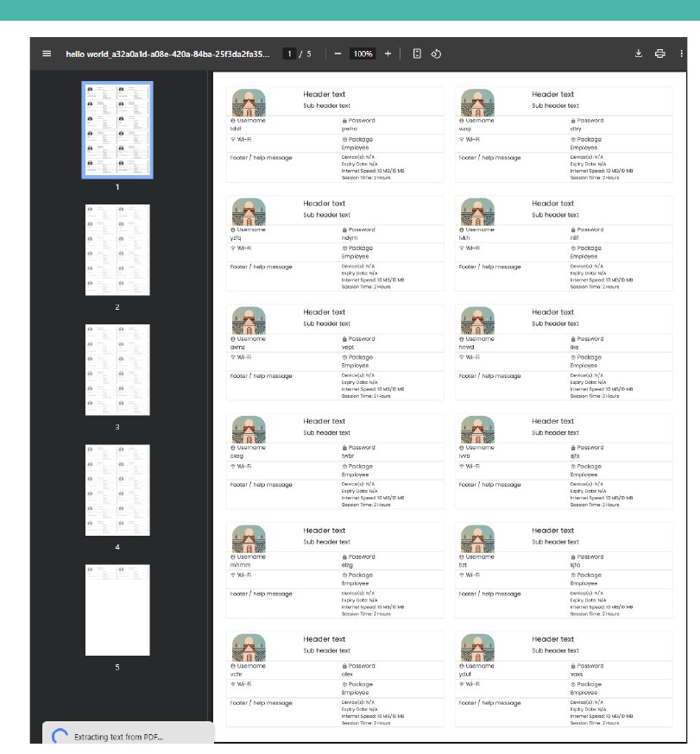Click the house logo above username hnwd

(x=477, y=321)
